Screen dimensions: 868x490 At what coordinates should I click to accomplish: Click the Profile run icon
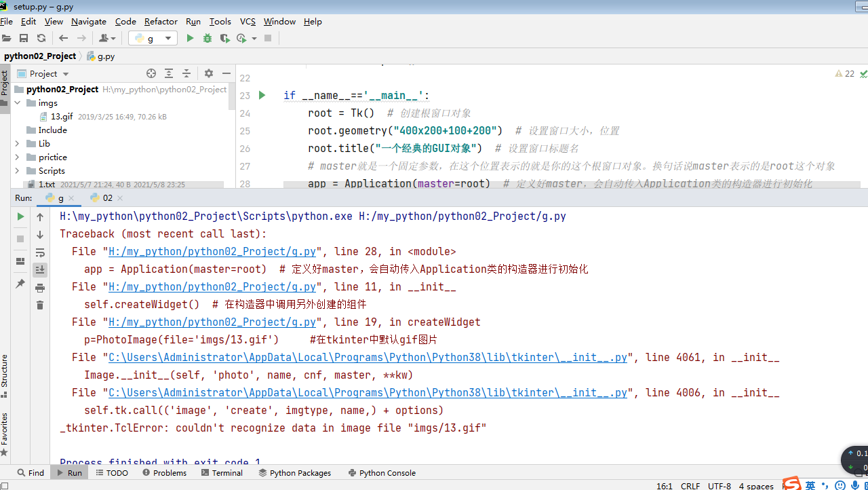click(241, 39)
